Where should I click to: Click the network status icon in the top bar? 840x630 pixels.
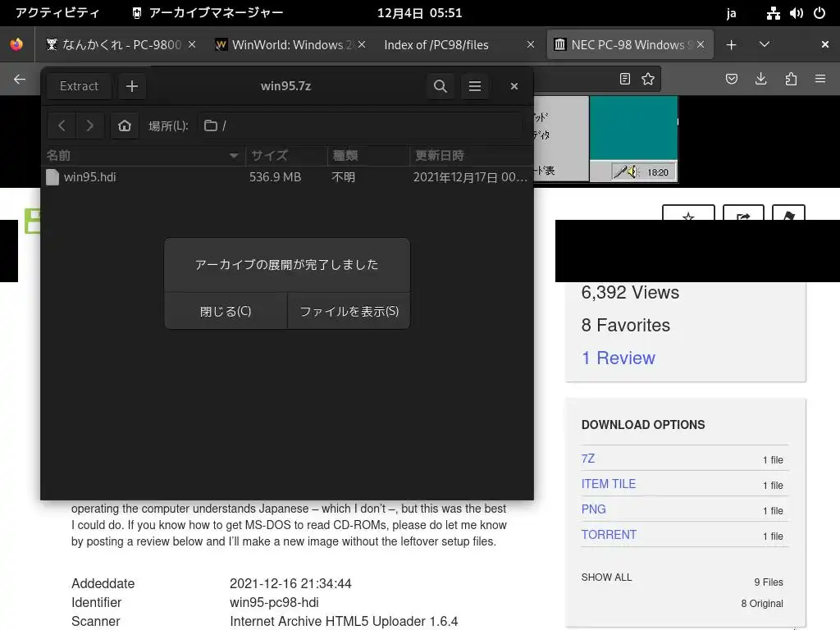point(773,13)
